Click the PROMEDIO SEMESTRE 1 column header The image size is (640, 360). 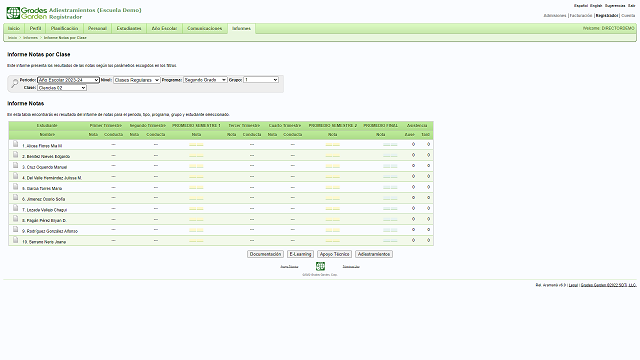(196, 125)
